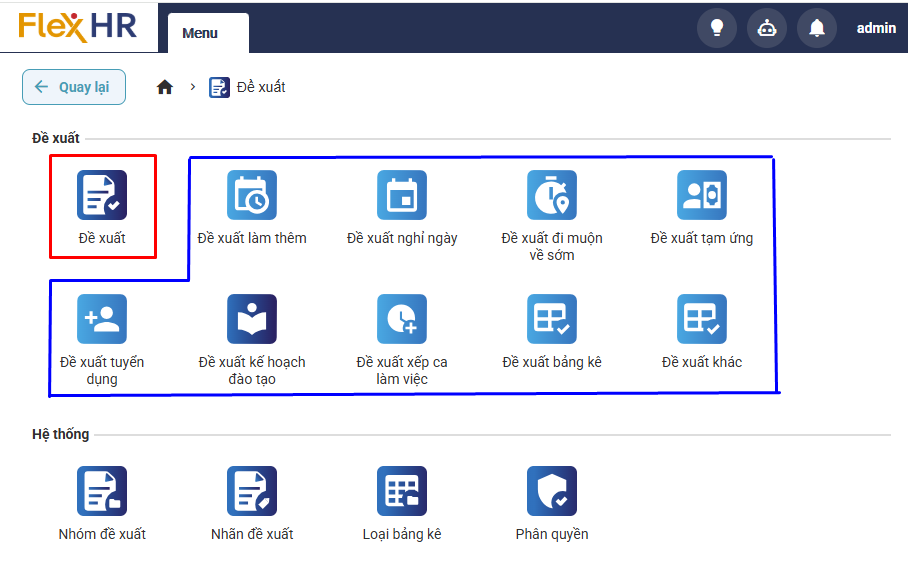Click the Đề xuất section heading

pos(56,138)
